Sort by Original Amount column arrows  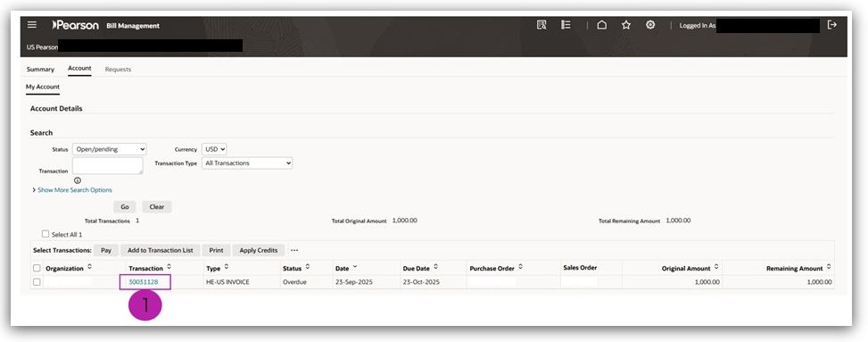(716, 267)
